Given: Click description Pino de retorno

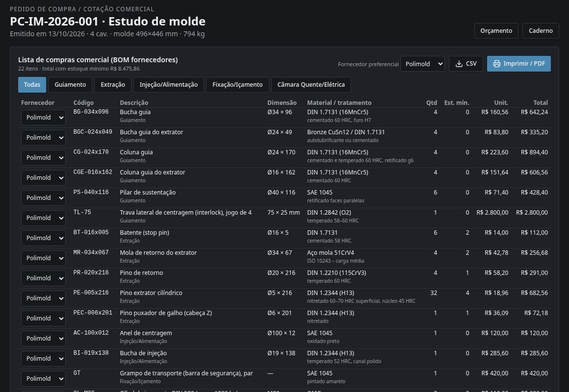Looking at the screenshot, I should tap(142, 273).
